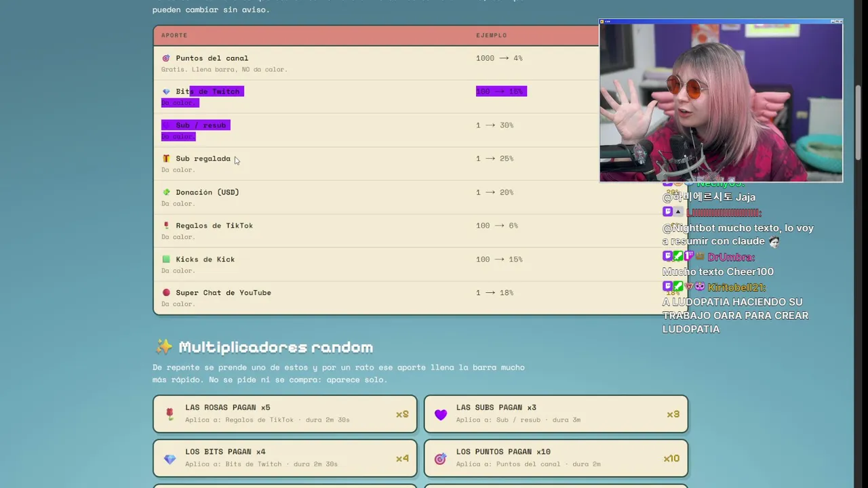
Task: Click the gift icon beside Sub regalada
Action: click(166, 159)
